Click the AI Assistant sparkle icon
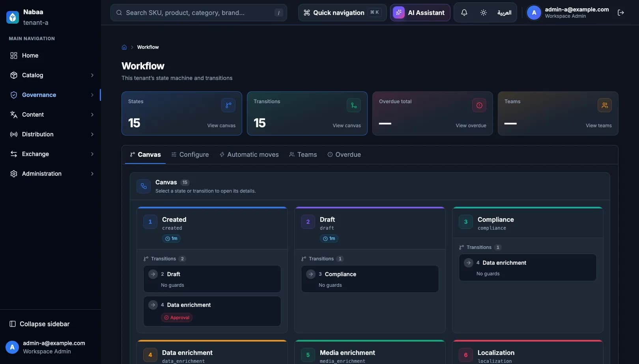Viewport: 639px width, 364px height. [x=399, y=13]
